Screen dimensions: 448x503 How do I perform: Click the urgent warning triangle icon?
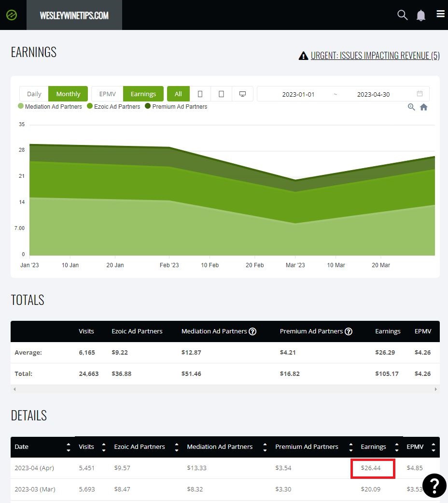303,56
